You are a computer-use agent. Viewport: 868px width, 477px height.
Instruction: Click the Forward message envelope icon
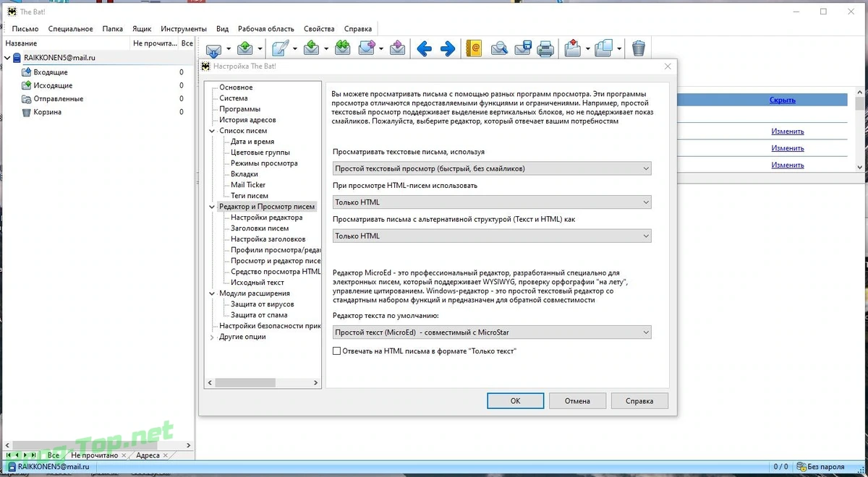coord(367,48)
